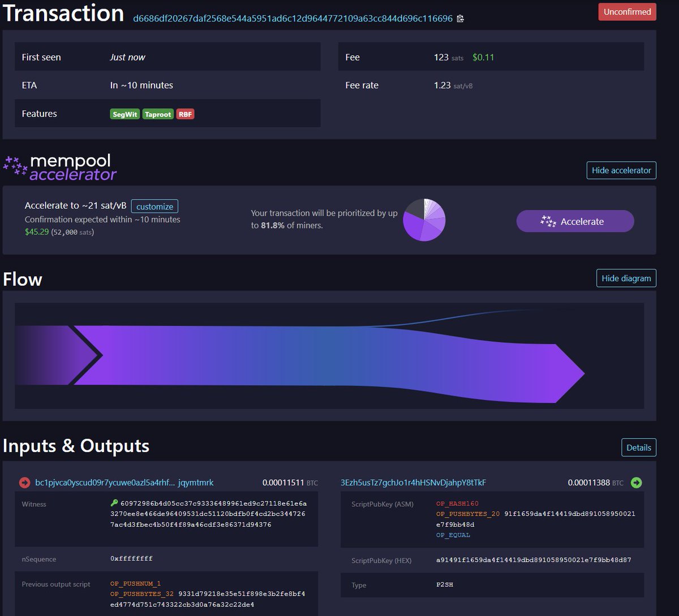679x616 pixels.
Task: Click the Inputs & Outputs heading
Action: (x=76, y=446)
